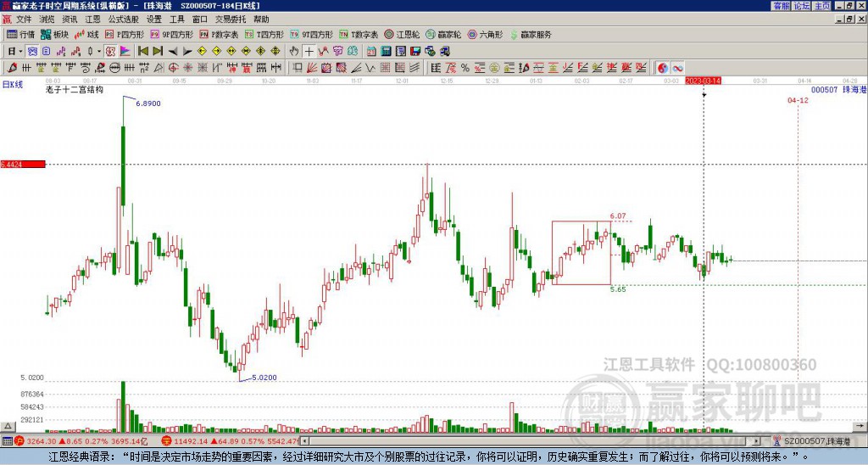
Task: Open the 工具 menu
Action: [x=176, y=20]
